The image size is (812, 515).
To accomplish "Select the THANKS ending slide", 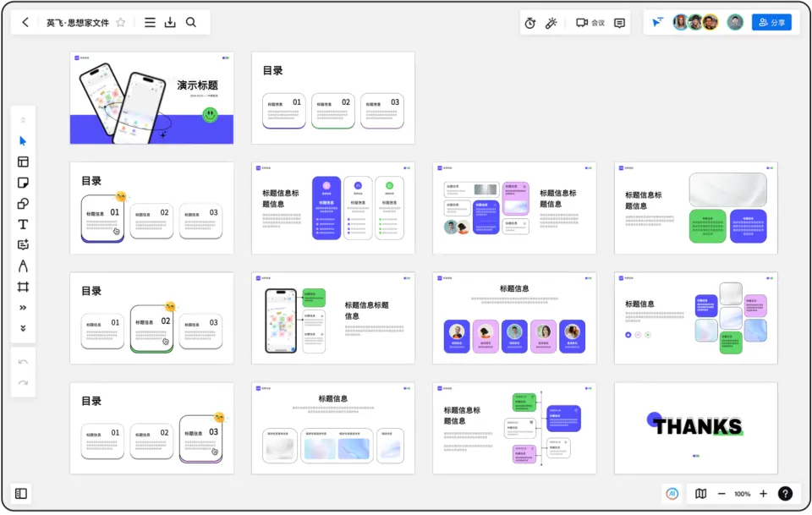I will click(695, 428).
